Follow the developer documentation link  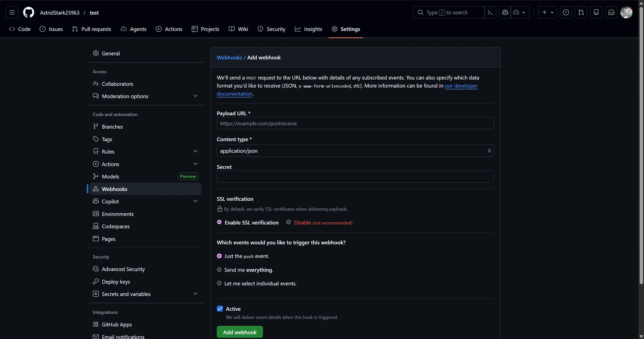click(x=461, y=86)
